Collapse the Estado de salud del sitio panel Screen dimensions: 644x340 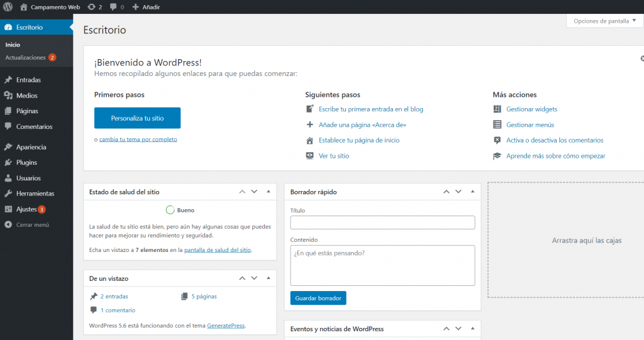[x=269, y=191]
